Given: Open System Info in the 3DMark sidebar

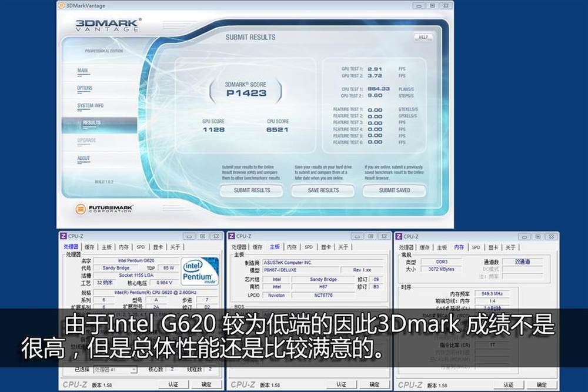Looking at the screenshot, I should pos(90,106).
